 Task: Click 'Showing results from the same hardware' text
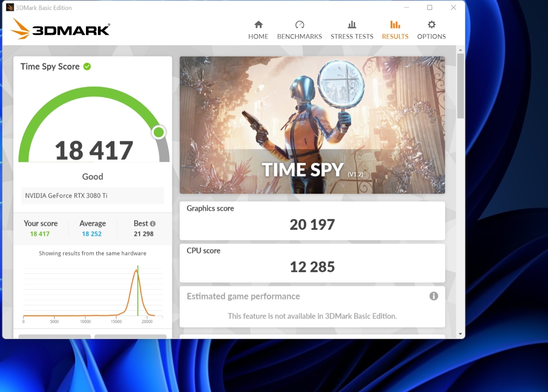(x=93, y=253)
